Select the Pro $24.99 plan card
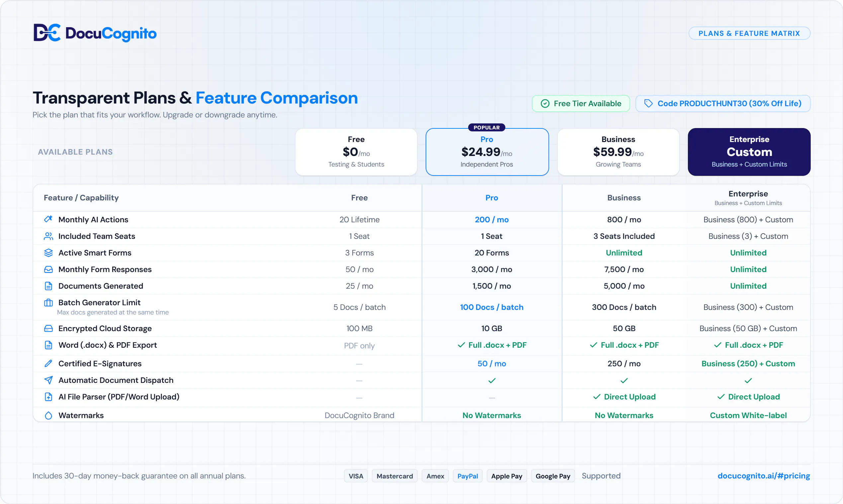Screen dimensions: 843x504 click(487, 152)
